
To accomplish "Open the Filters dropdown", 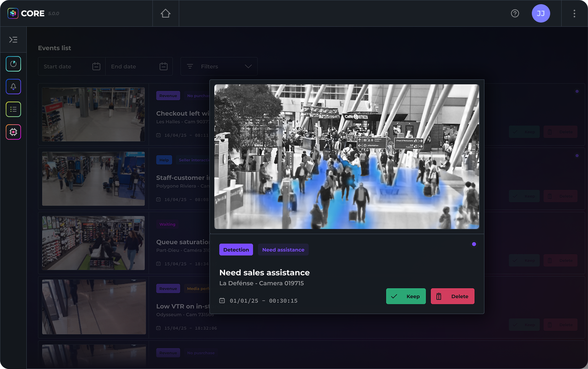I will pos(219,66).
